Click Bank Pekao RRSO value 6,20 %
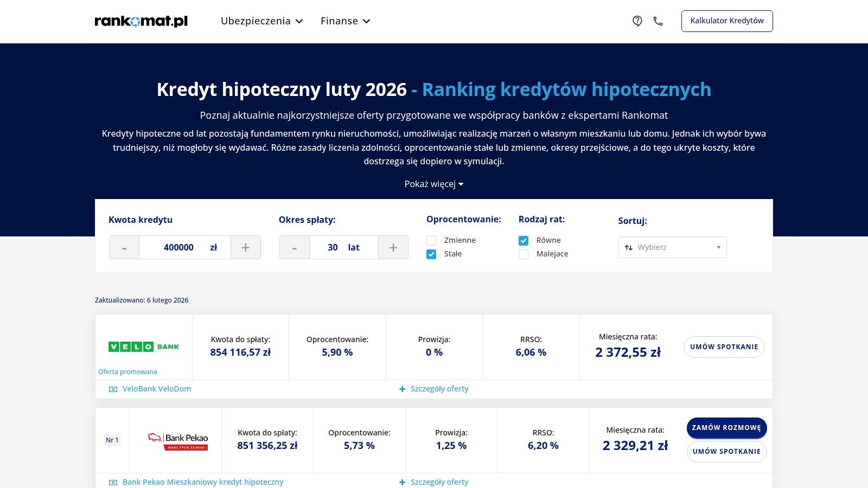Viewport: 868px width, 488px height. [x=543, y=446]
